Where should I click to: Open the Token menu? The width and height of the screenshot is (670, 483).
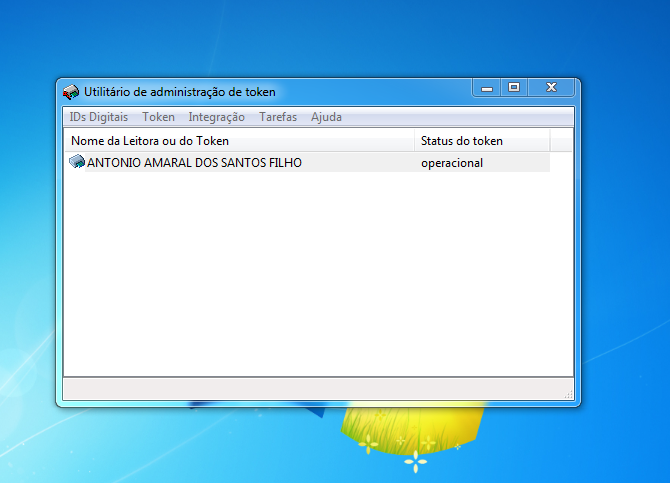point(159,117)
